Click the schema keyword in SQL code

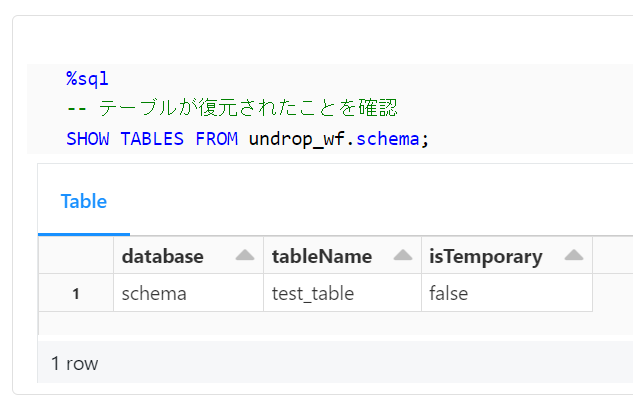(386, 138)
